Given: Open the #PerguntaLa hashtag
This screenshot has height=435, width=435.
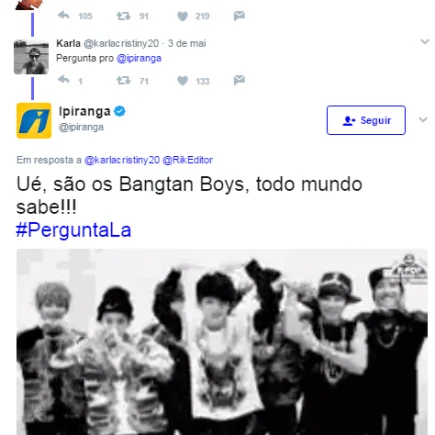Looking at the screenshot, I should pyautogui.click(x=73, y=230).
